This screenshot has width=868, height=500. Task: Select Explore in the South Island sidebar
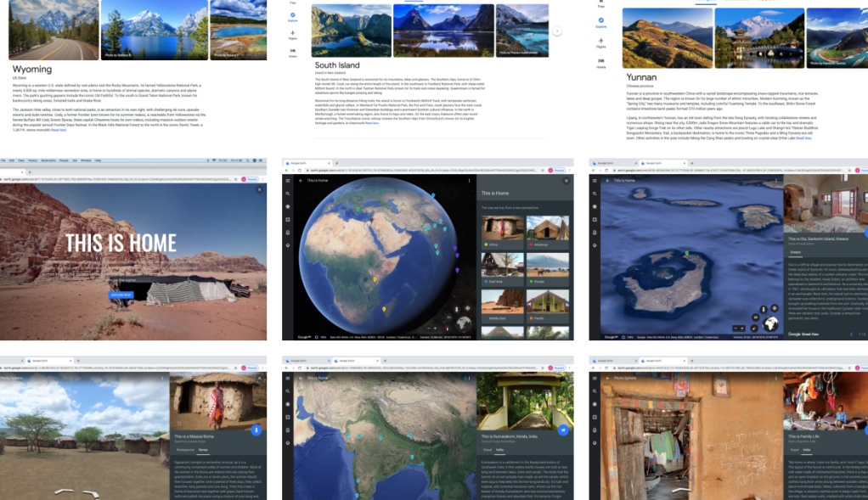tap(292, 19)
